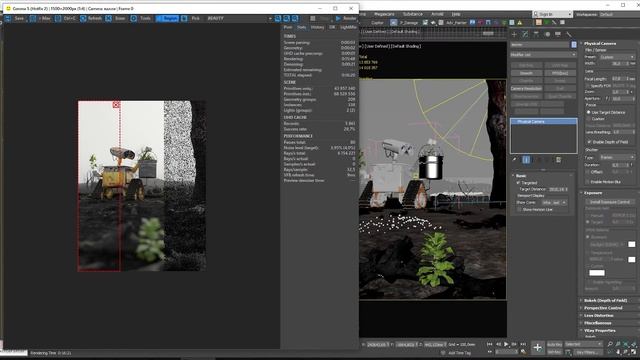Image resolution: width=640 pixels, height=360 pixels.
Task: Click Play animation button in 3ds Max
Action: (506, 344)
